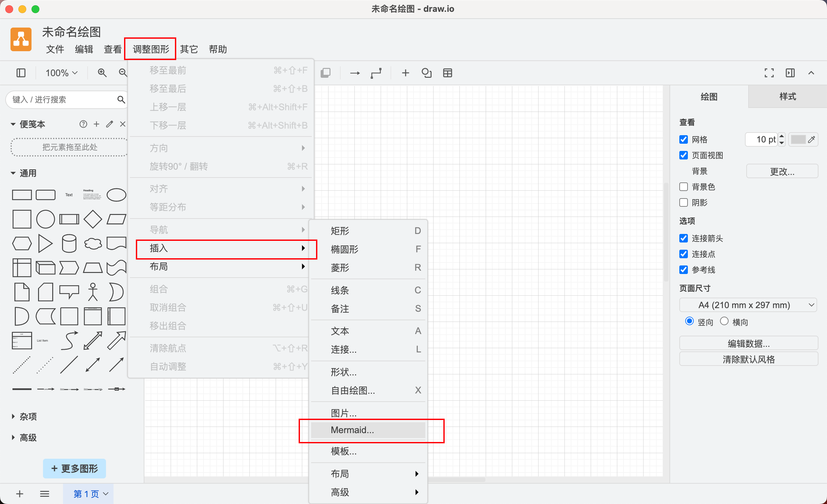
Task: Click the table insert icon in toolbar
Action: click(x=447, y=73)
